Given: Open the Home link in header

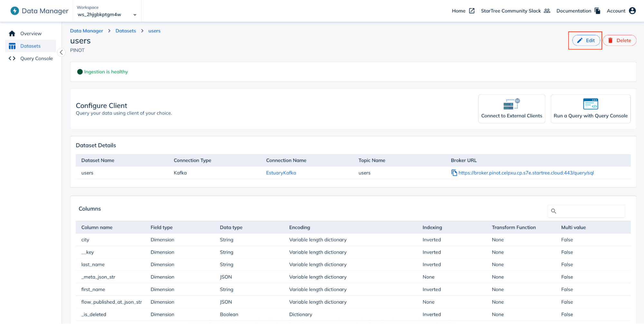Looking at the screenshot, I should point(458,11).
